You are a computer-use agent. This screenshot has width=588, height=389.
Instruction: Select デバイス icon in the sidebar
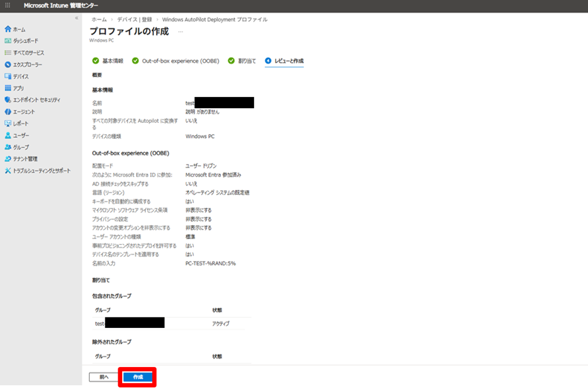(x=8, y=76)
